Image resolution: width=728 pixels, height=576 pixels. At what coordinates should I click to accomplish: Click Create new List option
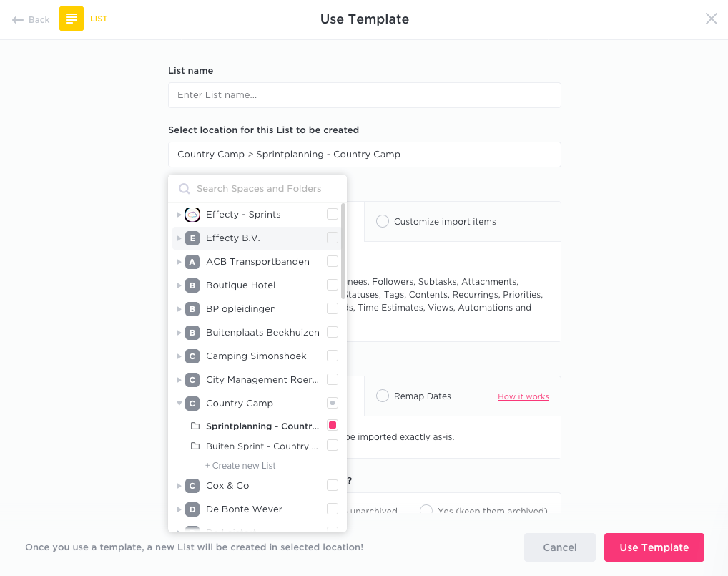[240, 466]
